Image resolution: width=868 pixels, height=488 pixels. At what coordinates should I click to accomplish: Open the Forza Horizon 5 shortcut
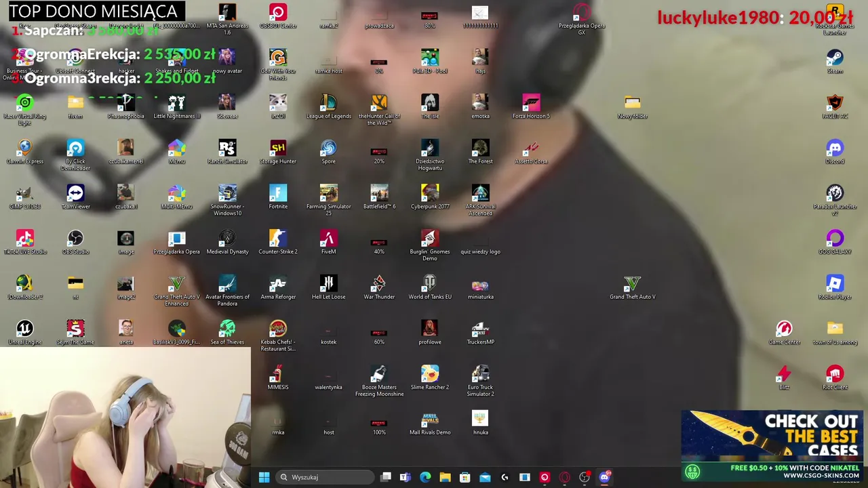click(531, 107)
